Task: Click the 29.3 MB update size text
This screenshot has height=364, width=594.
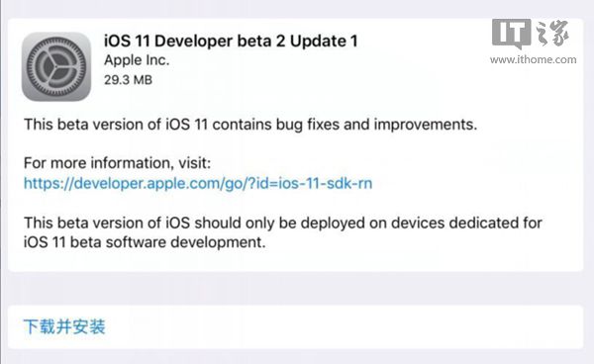Action: 128,80
